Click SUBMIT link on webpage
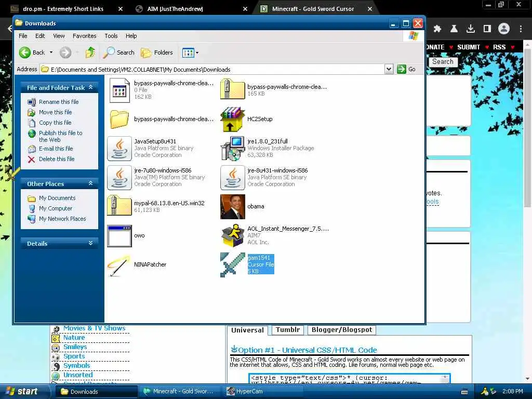532x399 pixels. [469, 47]
